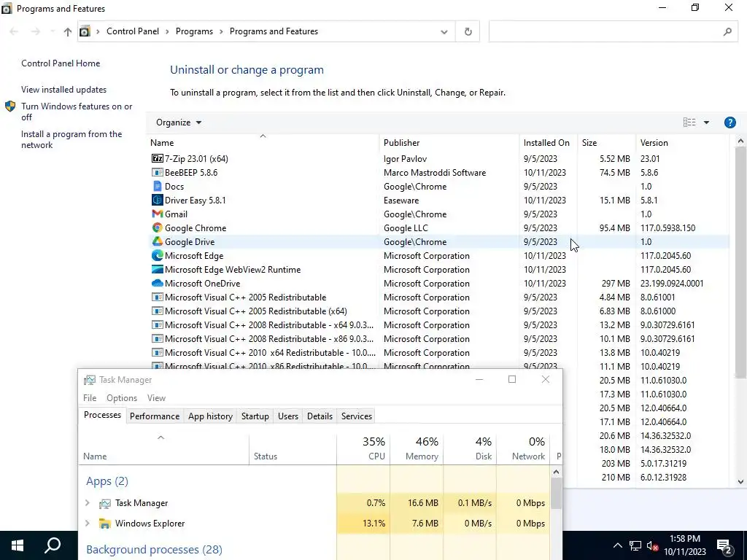This screenshot has width=747, height=560.
Task: Open Turn Windows features on or off
Action: [x=77, y=112]
